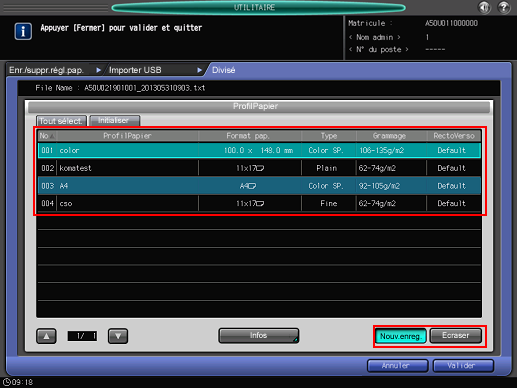517x388 pixels.
Task: Open the help question mark icon
Action: (x=504, y=7)
